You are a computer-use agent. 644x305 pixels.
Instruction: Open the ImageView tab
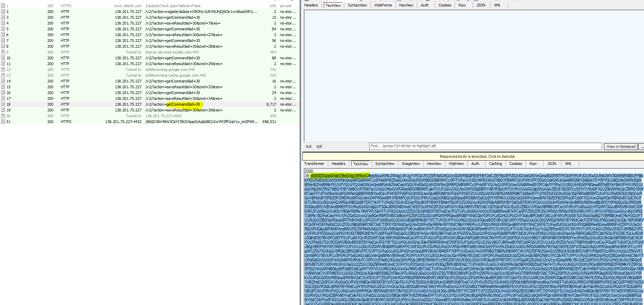pyautogui.click(x=411, y=164)
